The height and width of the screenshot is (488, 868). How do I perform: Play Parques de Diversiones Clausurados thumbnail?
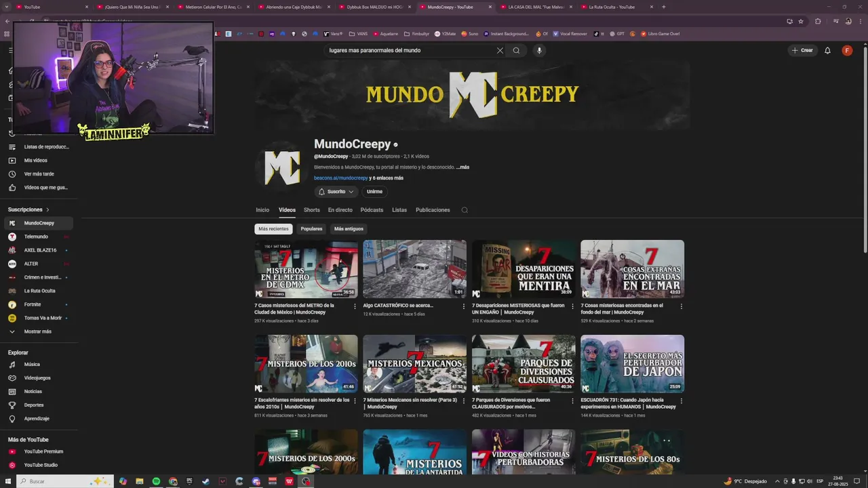pyautogui.click(x=524, y=363)
